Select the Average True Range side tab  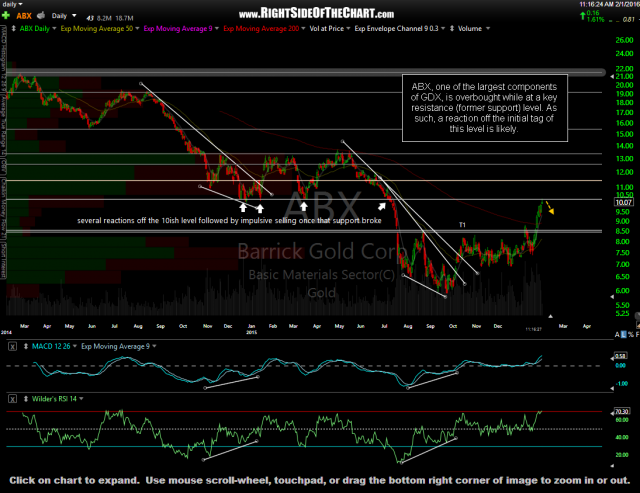tap(3, 125)
